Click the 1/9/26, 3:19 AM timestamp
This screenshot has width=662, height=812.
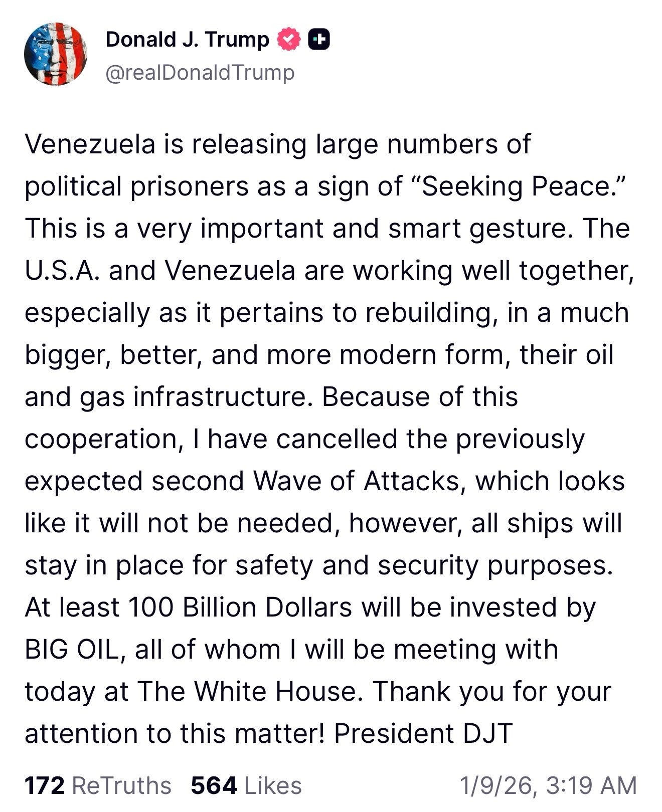pos(548,785)
